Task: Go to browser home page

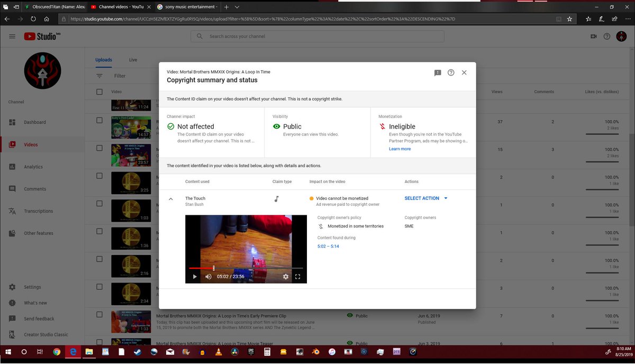Action: pyautogui.click(x=47, y=19)
